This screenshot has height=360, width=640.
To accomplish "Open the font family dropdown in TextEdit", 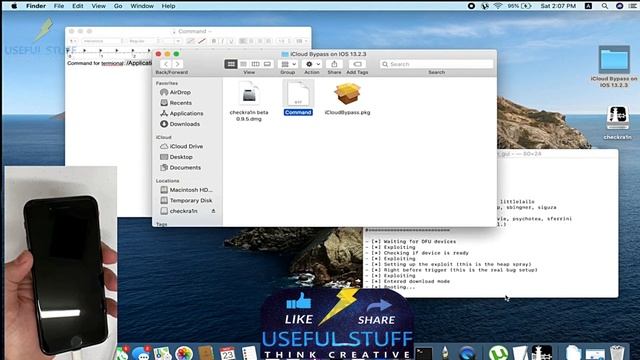I will point(102,41).
